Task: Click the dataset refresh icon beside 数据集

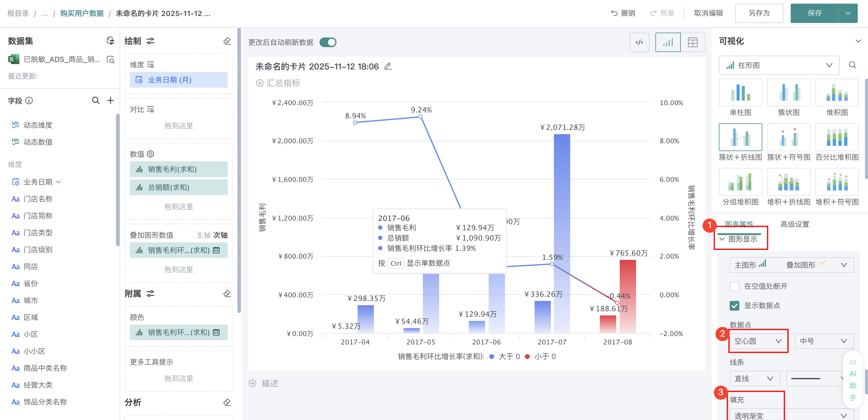Action: pos(110,41)
